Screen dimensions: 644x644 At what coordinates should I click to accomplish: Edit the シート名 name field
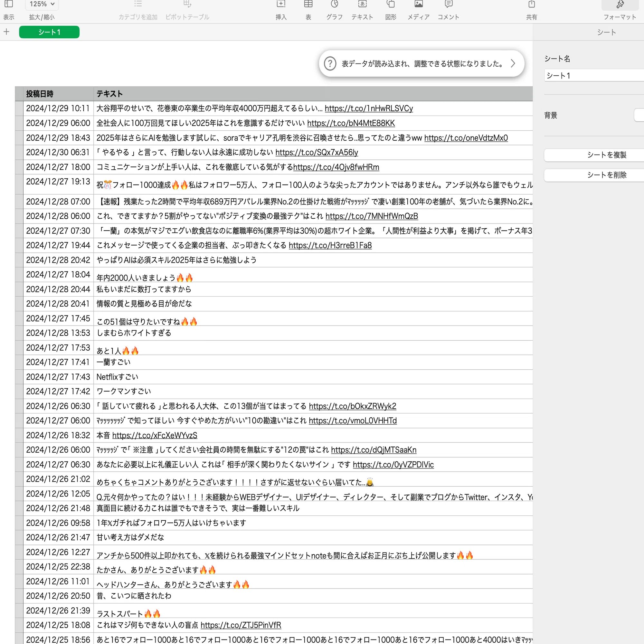click(594, 75)
